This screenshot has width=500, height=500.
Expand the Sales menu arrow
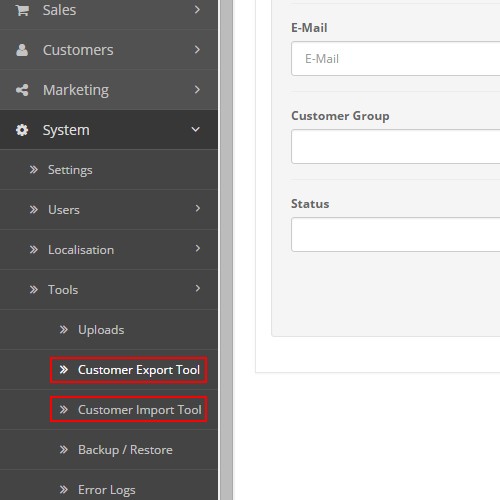(197, 10)
